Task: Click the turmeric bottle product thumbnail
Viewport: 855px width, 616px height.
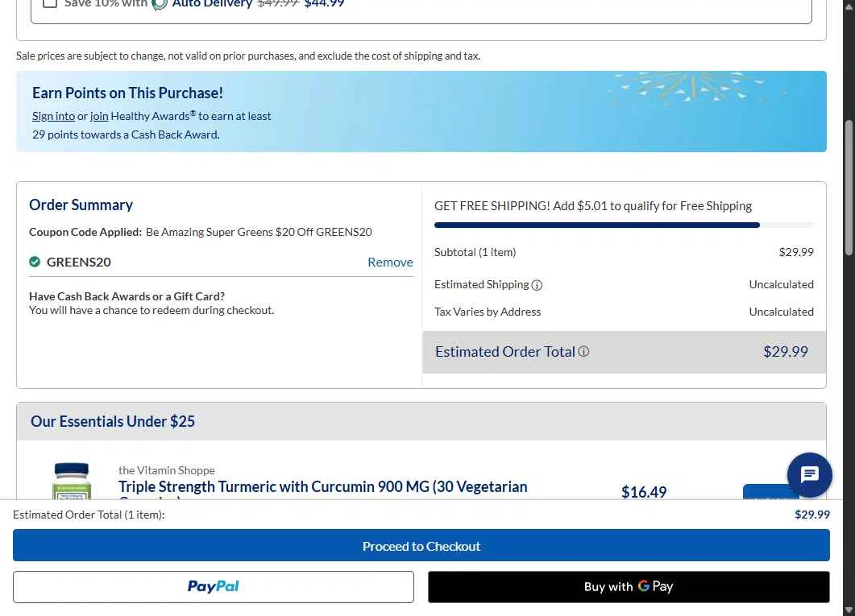Action: click(72, 482)
